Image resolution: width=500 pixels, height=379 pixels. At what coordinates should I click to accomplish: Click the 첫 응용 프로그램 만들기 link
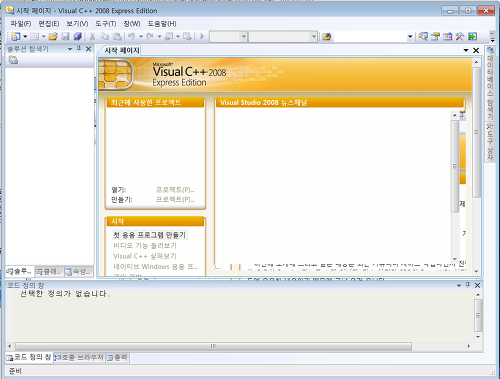click(150, 235)
